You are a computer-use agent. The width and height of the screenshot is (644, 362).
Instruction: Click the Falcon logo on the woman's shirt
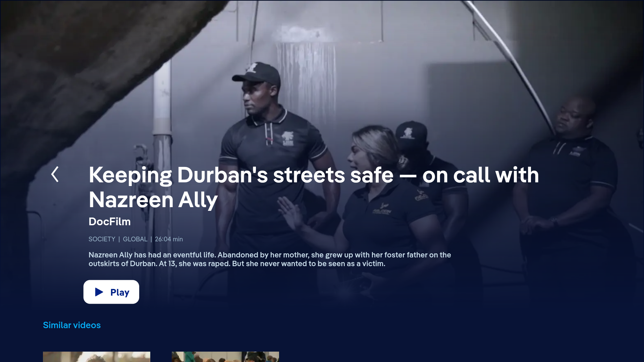tap(382, 209)
